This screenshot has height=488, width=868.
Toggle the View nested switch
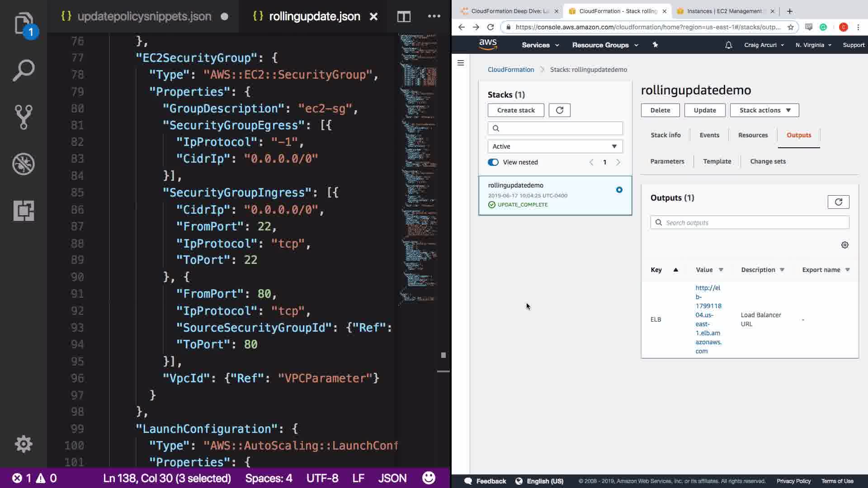click(493, 162)
